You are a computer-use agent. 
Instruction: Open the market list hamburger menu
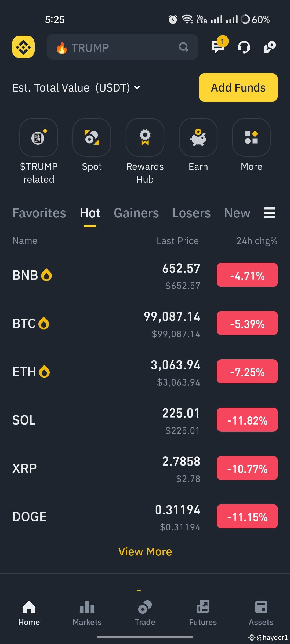pyautogui.click(x=270, y=213)
